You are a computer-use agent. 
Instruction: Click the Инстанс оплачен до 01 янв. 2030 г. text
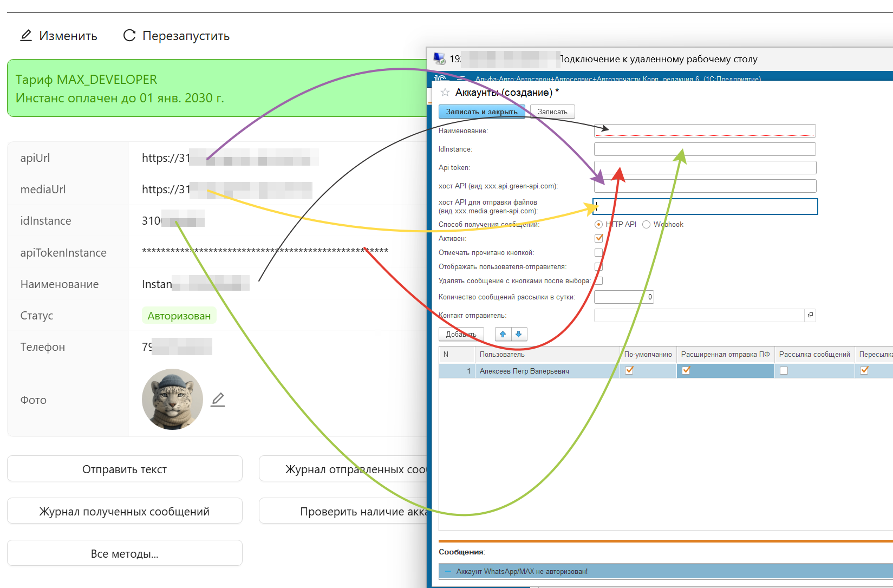[x=120, y=98]
